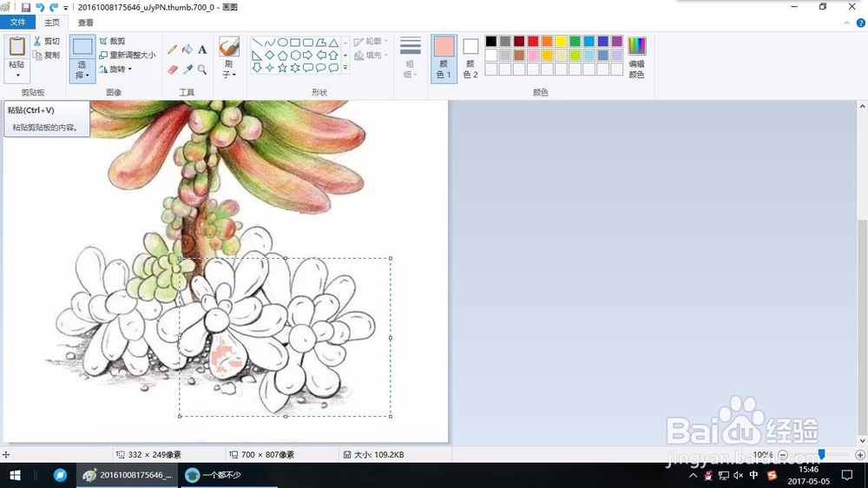The height and width of the screenshot is (488, 868).
Task: Select the Magnifier tool
Action: pyautogui.click(x=202, y=69)
